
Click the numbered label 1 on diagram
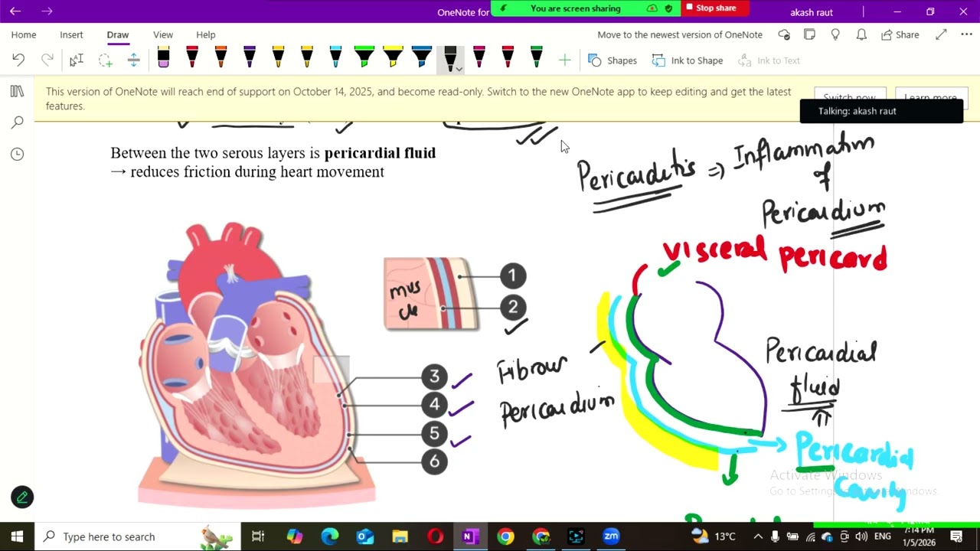(513, 275)
